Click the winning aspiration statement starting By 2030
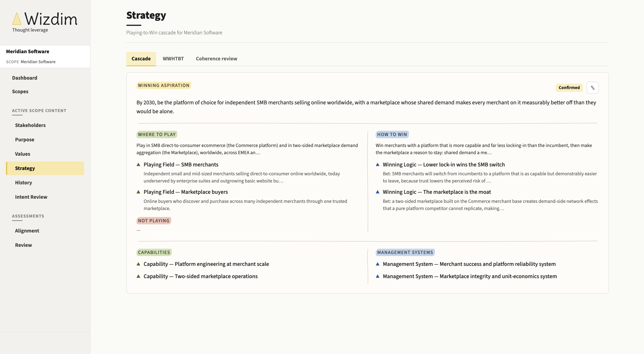The height and width of the screenshot is (354, 644). (366, 107)
